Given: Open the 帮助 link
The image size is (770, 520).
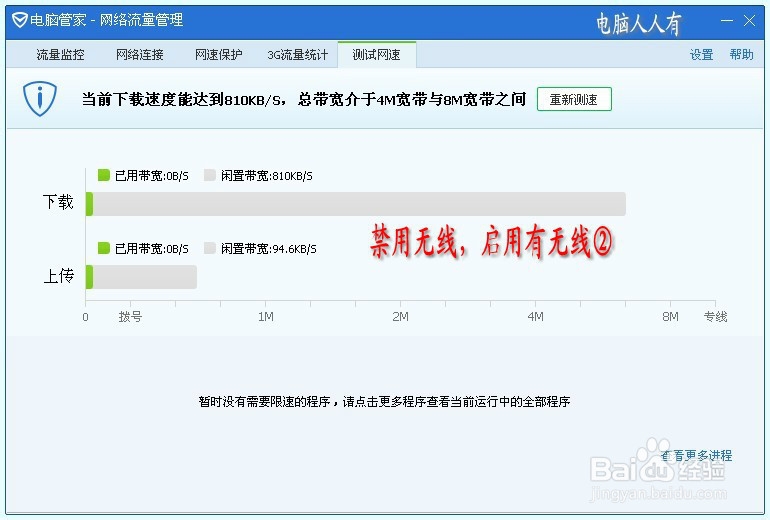Looking at the screenshot, I should click(742, 55).
